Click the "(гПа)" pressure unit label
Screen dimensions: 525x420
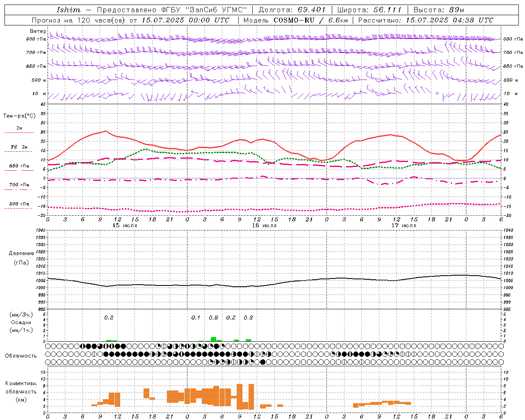(x=21, y=262)
